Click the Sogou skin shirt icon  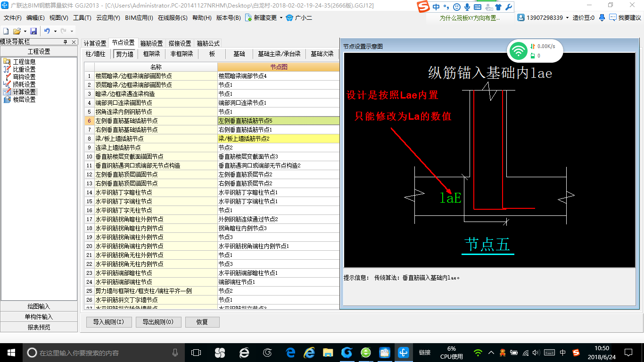pyautogui.click(x=498, y=7)
